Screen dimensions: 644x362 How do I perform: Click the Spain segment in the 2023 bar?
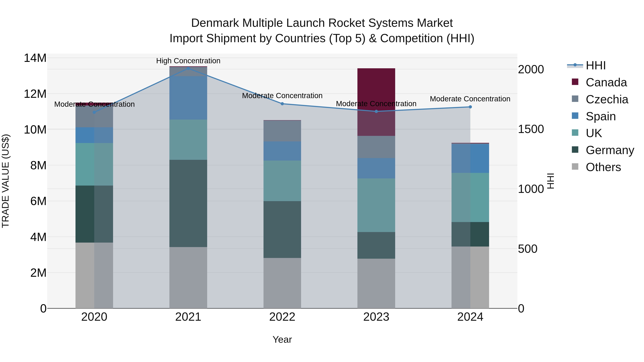[376, 168]
